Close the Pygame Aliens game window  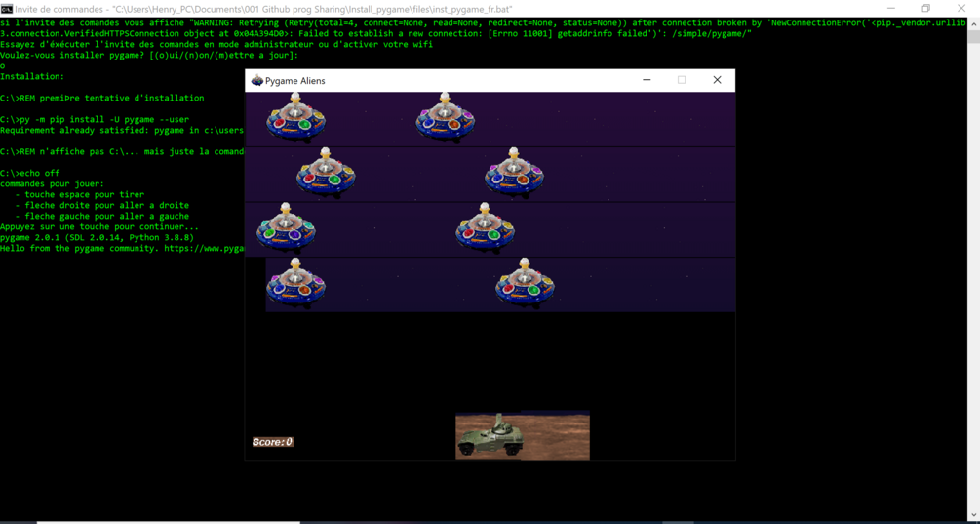[717, 80]
